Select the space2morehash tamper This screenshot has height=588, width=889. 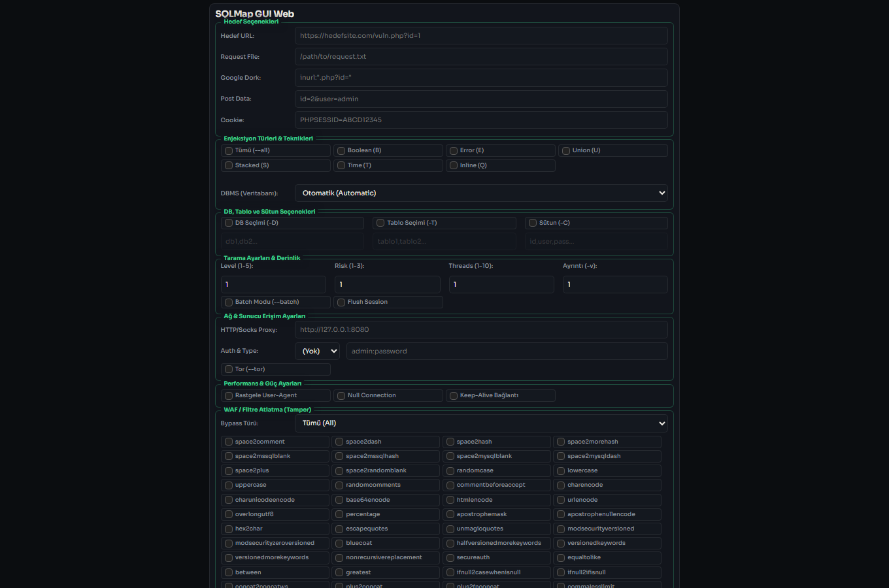(561, 442)
